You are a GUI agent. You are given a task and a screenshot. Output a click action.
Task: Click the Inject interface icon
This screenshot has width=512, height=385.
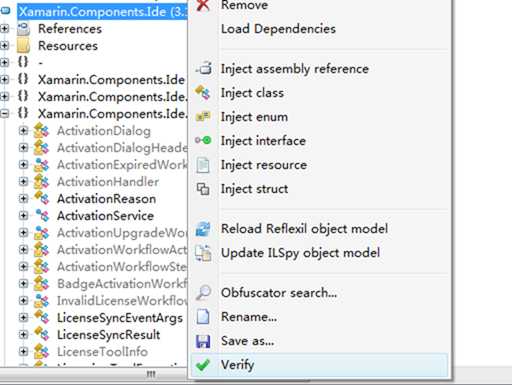click(203, 140)
